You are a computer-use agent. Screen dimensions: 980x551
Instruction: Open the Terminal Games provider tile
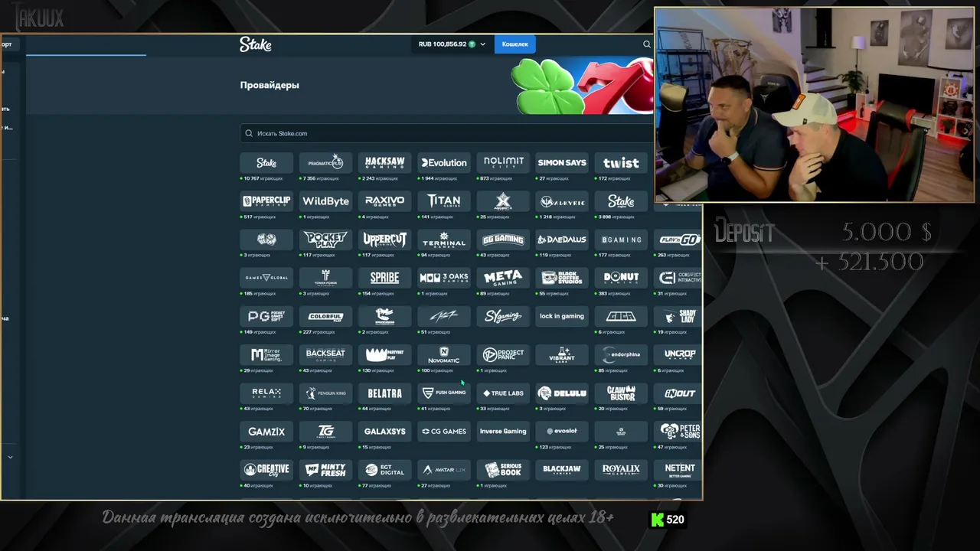click(444, 240)
